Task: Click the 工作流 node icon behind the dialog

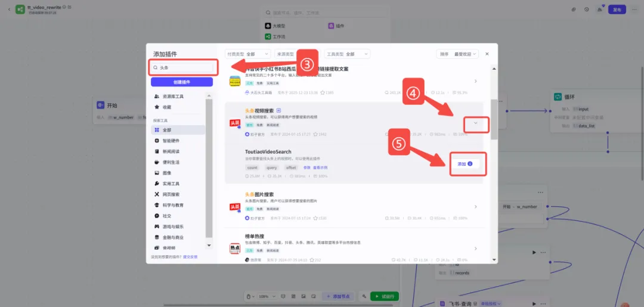Action: [x=268, y=36]
